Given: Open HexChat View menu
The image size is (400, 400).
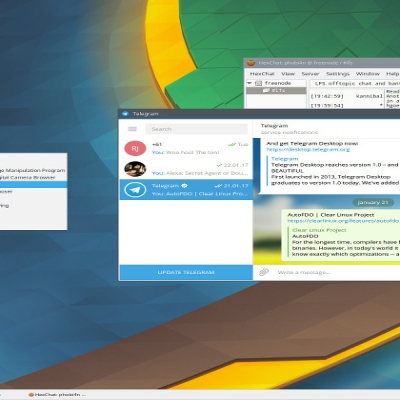Looking at the screenshot, I should [288, 74].
